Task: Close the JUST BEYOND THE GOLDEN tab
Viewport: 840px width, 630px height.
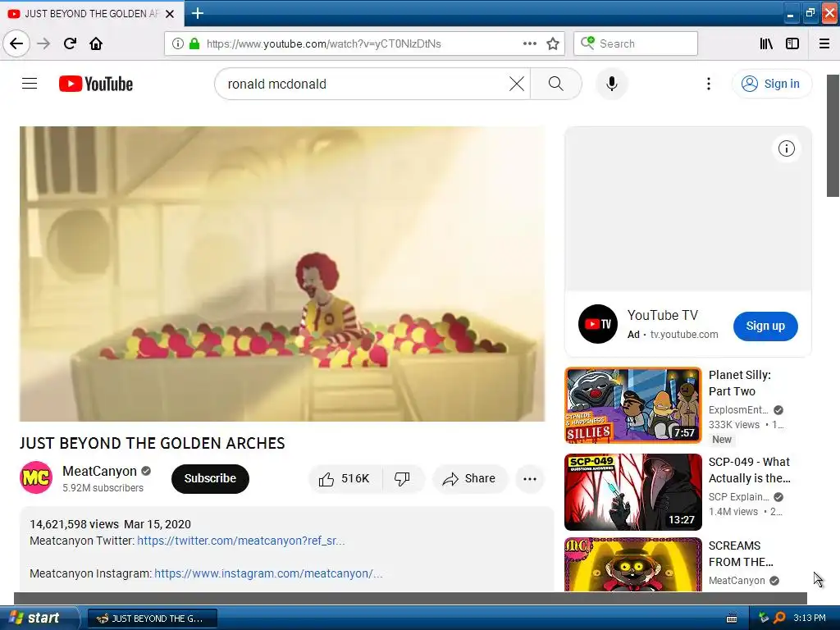Action: (x=170, y=13)
